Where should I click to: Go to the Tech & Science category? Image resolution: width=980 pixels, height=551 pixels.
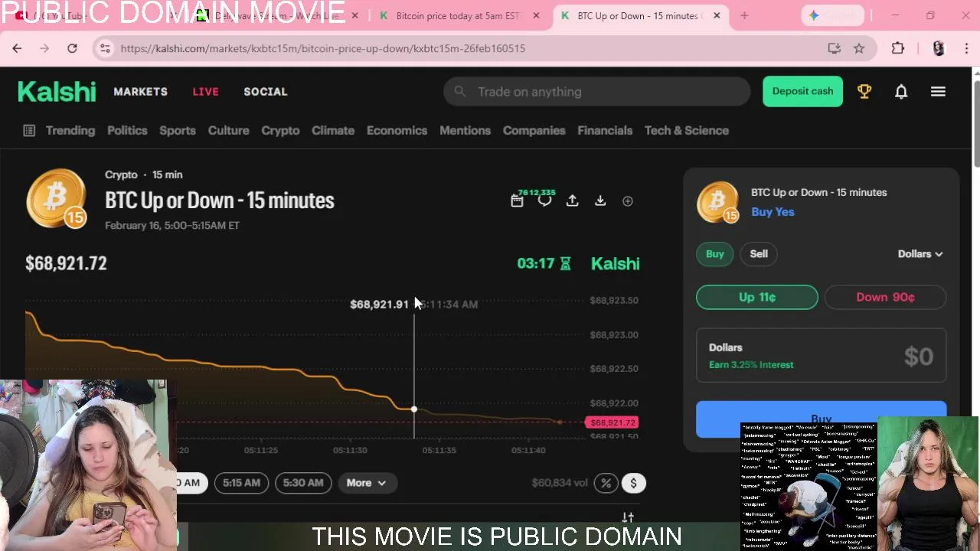coord(687,130)
